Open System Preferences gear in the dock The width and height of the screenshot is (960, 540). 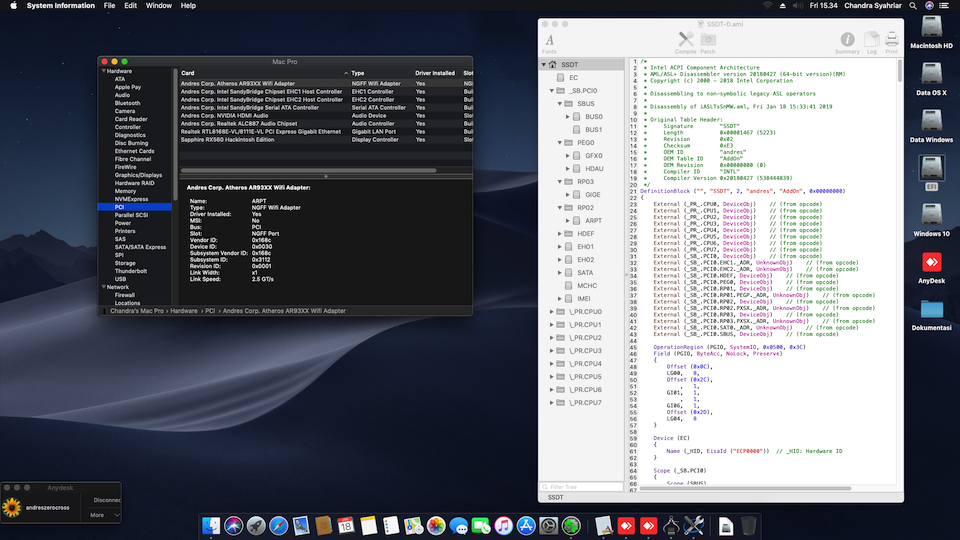(x=549, y=525)
